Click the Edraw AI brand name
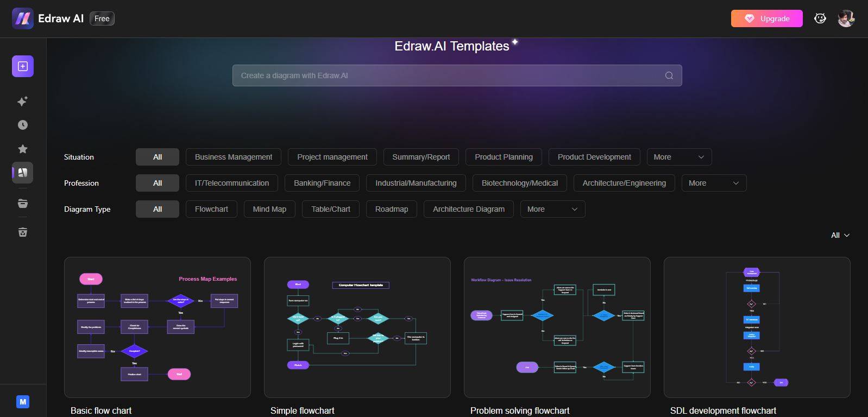Viewport: 868px width, 417px height. [x=61, y=18]
